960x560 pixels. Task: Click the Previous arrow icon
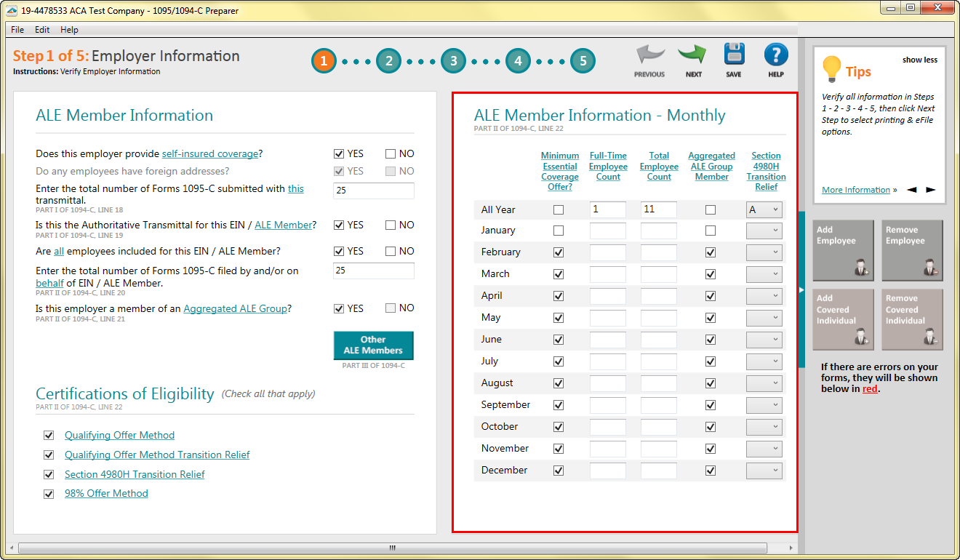coord(649,56)
